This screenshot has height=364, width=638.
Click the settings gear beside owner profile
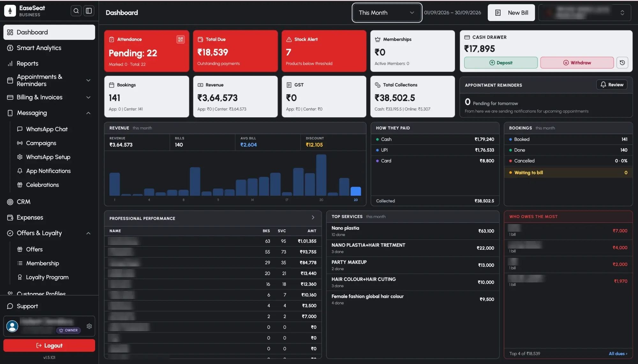(89, 326)
